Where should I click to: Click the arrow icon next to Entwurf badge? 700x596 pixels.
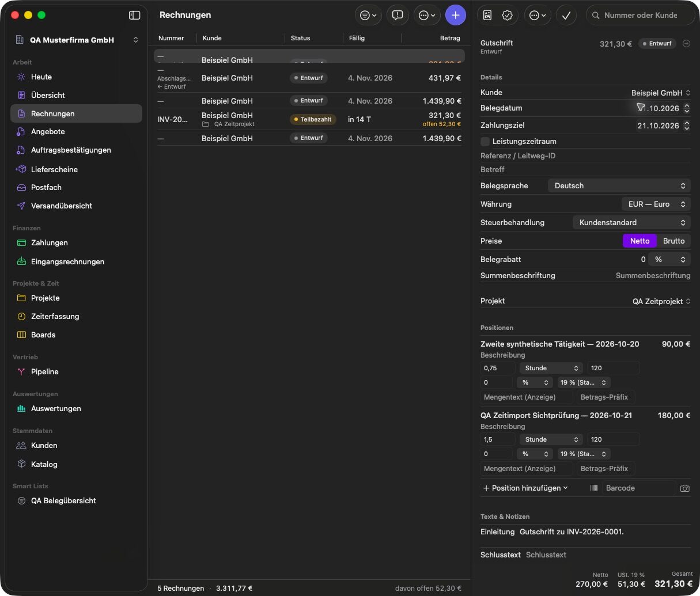coord(686,44)
